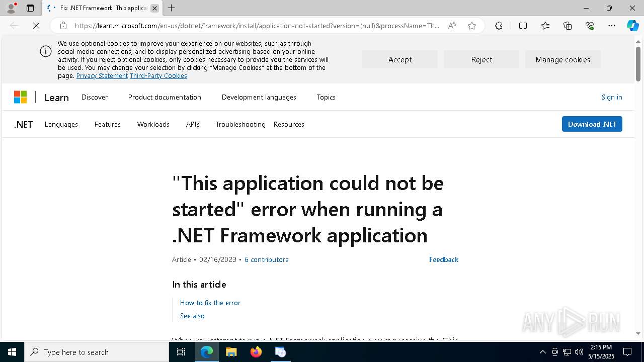
Task: Click the Download .NET button
Action: tap(592, 124)
